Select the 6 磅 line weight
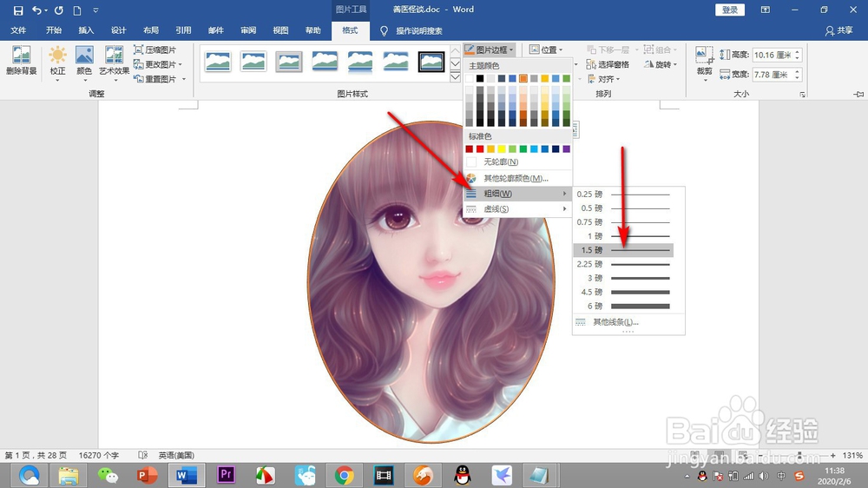 tap(623, 307)
